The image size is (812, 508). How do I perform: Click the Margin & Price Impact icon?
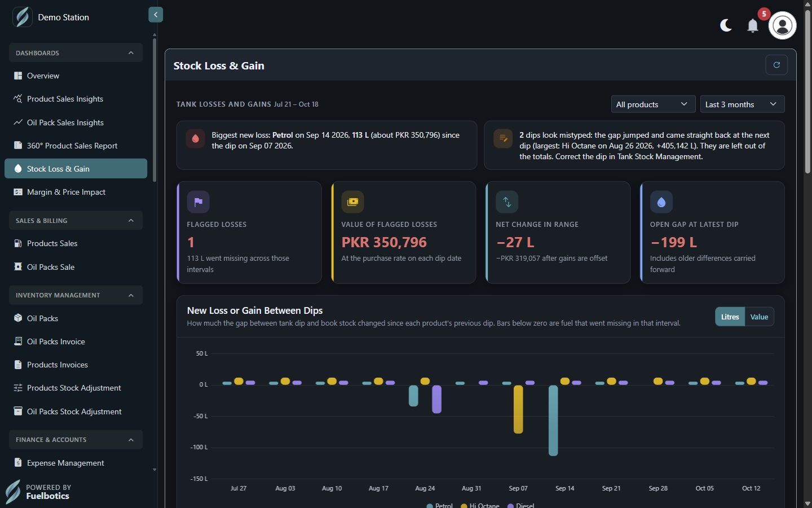point(18,192)
